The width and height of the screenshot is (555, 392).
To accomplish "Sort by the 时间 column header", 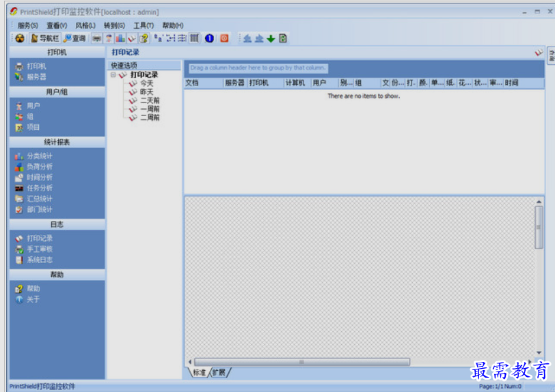I will pos(524,83).
